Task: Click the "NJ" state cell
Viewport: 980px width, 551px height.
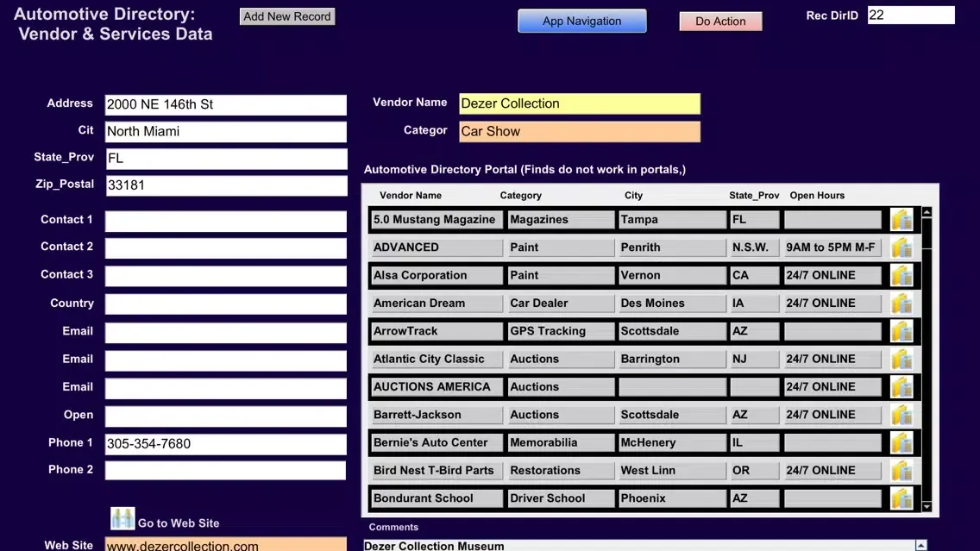Action: [755, 360]
